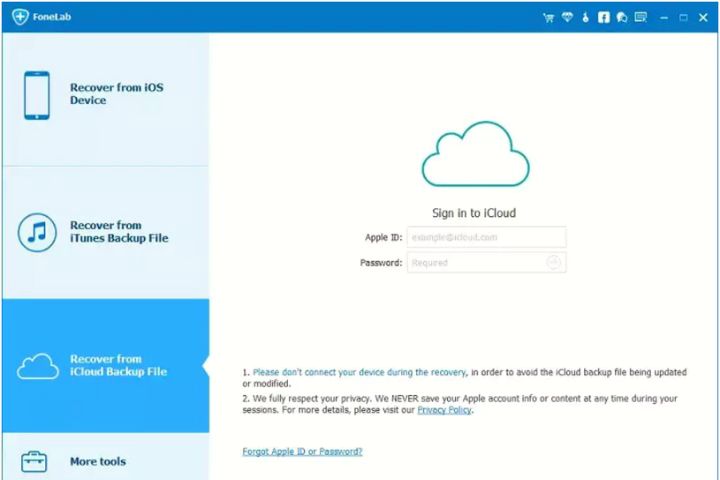Viewport: 720px width, 480px height.
Task: Click the 'Apple ID:' label
Action: pyautogui.click(x=383, y=237)
